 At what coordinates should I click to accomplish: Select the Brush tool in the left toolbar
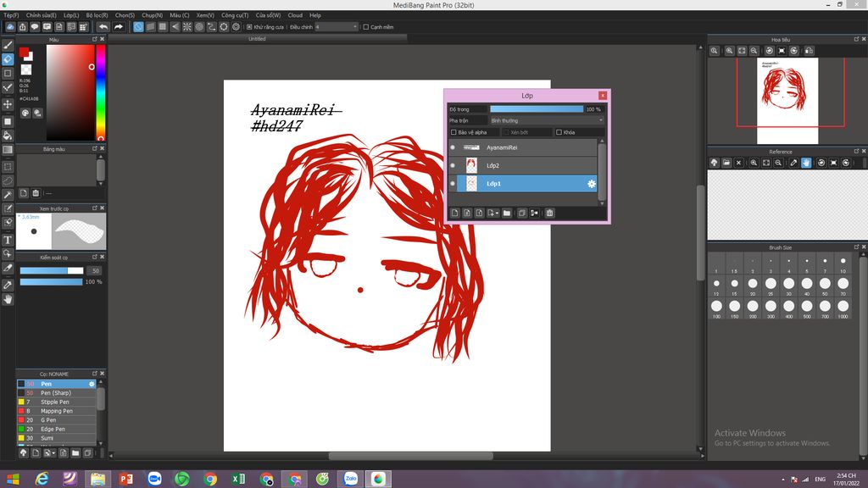click(x=8, y=45)
